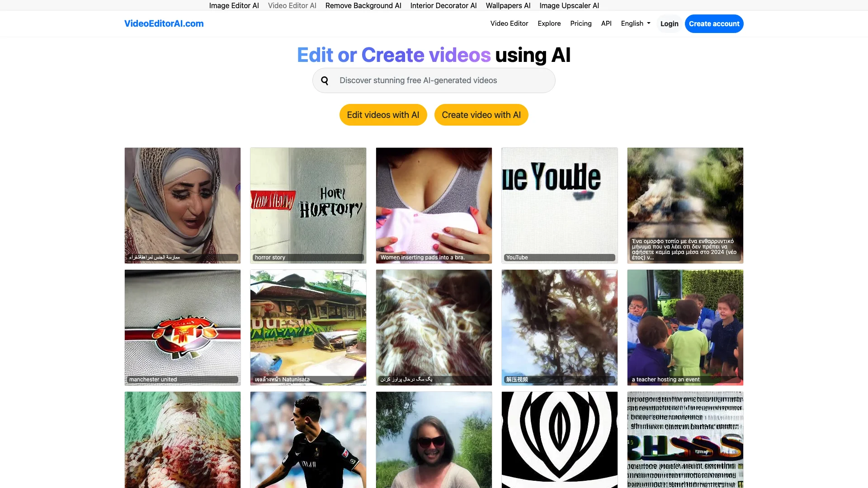Click the Image Upscaler AI icon

569,5
